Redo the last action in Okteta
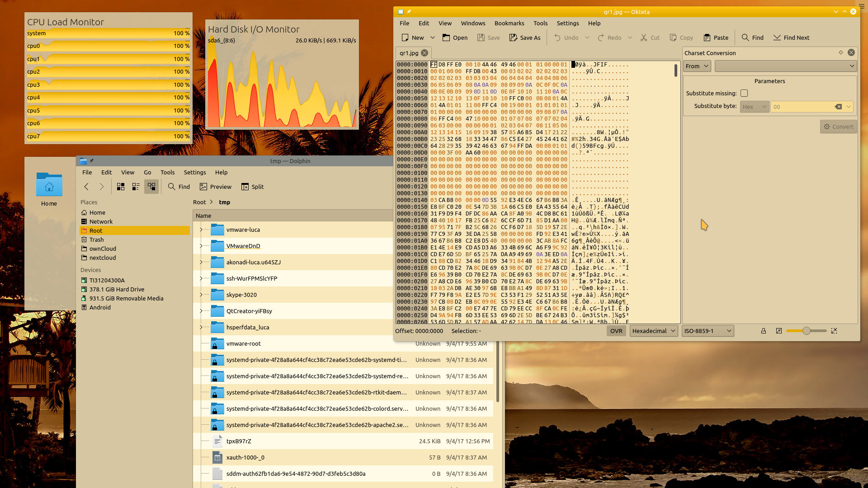The height and width of the screenshot is (488, 868). [609, 38]
